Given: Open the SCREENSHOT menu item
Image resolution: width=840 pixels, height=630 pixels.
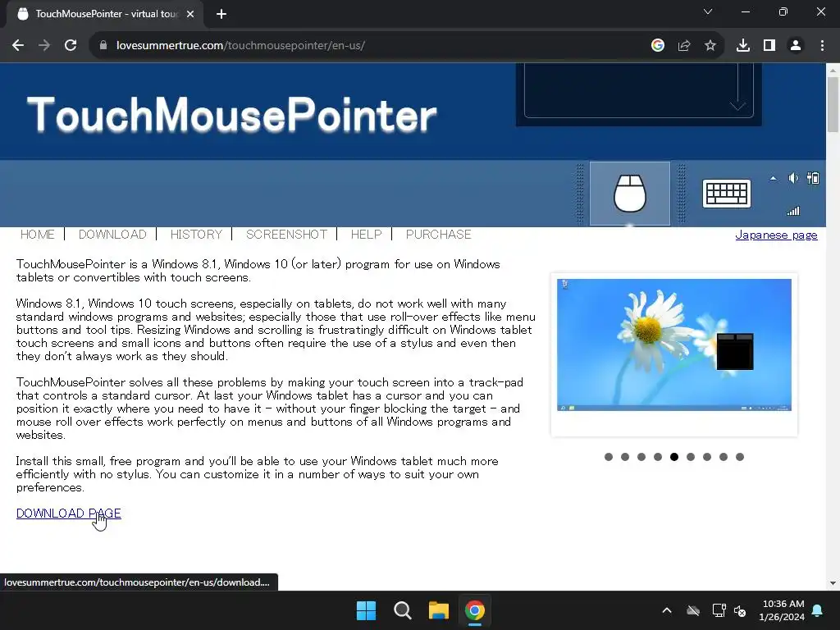Looking at the screenshot, I should 286,235.
